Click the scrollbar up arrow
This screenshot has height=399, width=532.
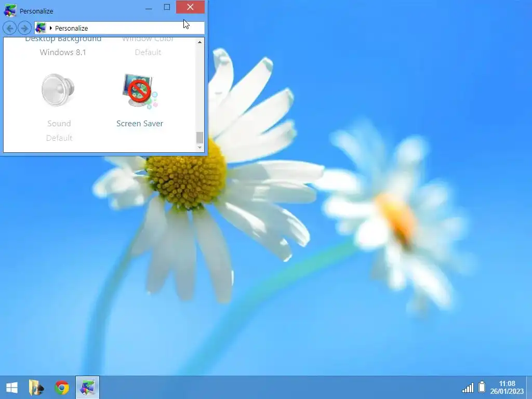coord(199,42)
